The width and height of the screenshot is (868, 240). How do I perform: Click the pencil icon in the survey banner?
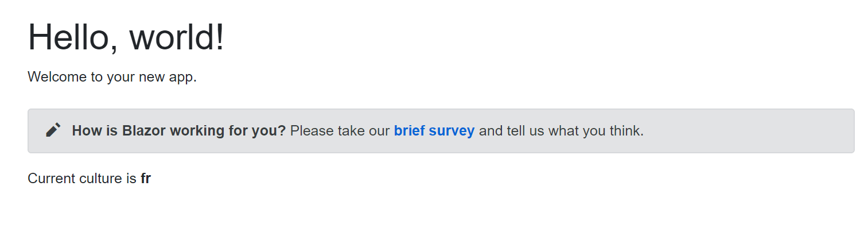(x=53, y=130)
